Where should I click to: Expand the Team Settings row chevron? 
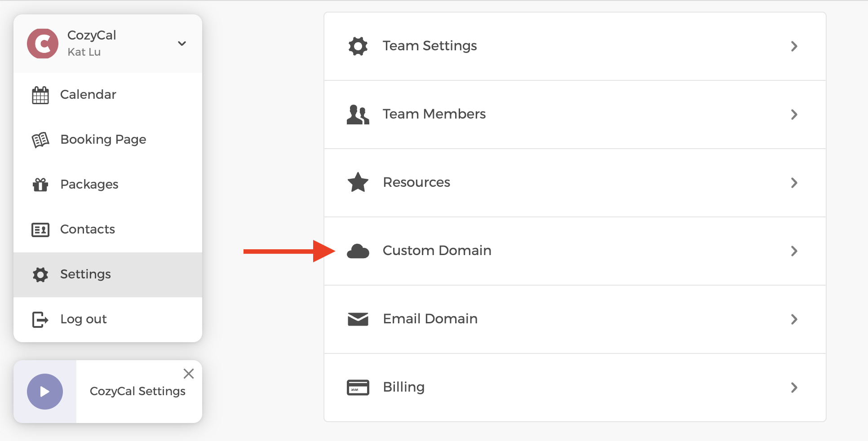click(794, 46)
